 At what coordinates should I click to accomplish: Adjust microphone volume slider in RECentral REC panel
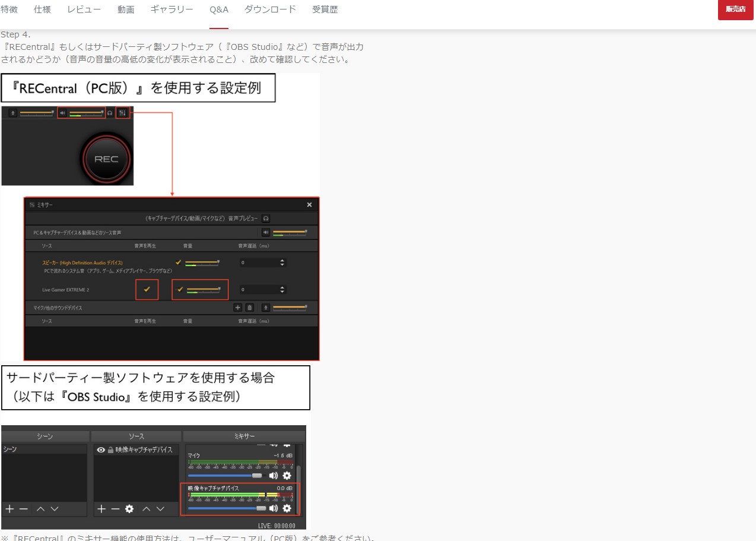pyautogui.click(x=37, y=113)
